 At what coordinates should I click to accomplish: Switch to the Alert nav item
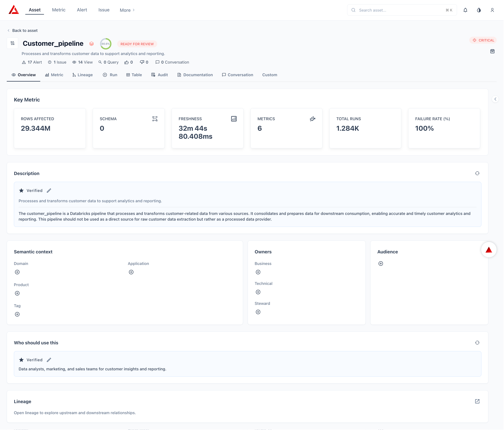(x=82, y=10)
